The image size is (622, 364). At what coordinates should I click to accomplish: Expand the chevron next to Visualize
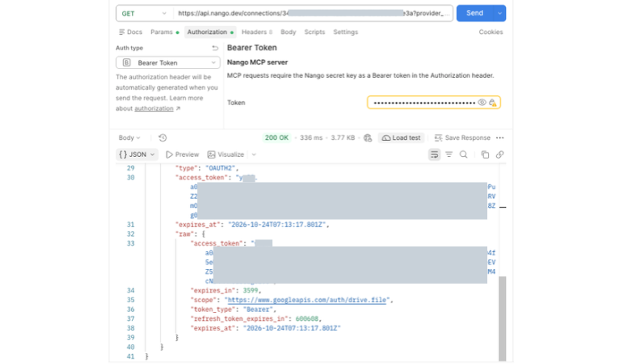(x=254, y=155)
